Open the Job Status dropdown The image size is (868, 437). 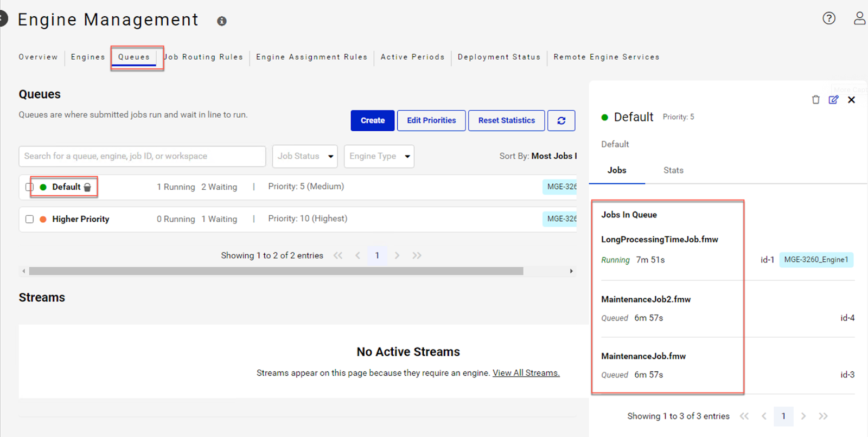(305, 156)
